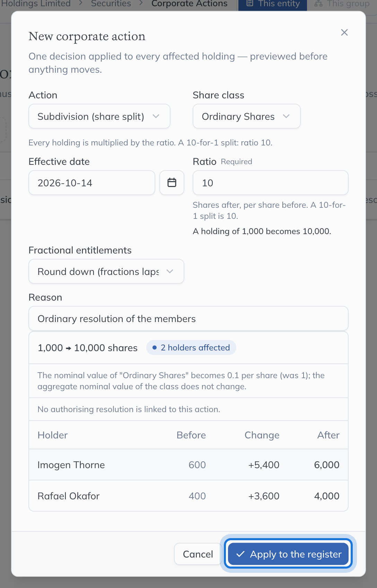
Task: Click the Reason text field
Action: 188,319
